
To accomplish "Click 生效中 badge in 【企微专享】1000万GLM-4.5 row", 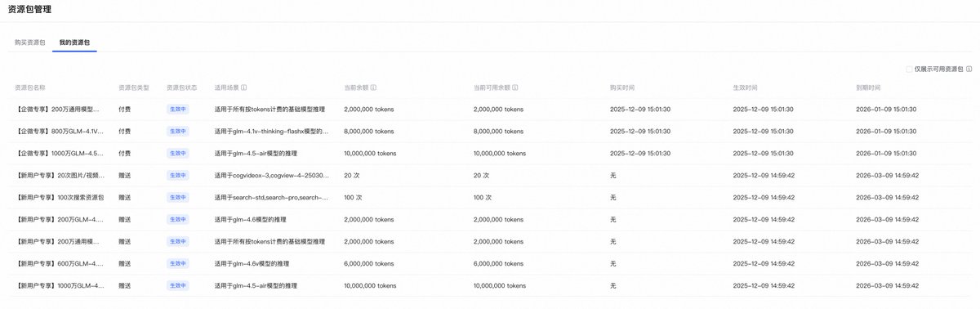I will [177, 153].
